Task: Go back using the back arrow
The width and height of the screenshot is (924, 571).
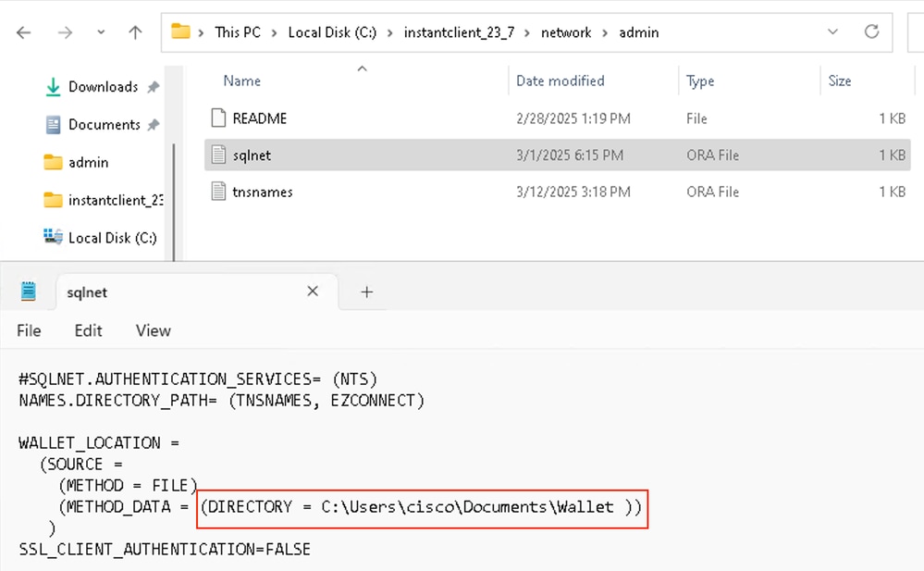Action: click(23, 32)
